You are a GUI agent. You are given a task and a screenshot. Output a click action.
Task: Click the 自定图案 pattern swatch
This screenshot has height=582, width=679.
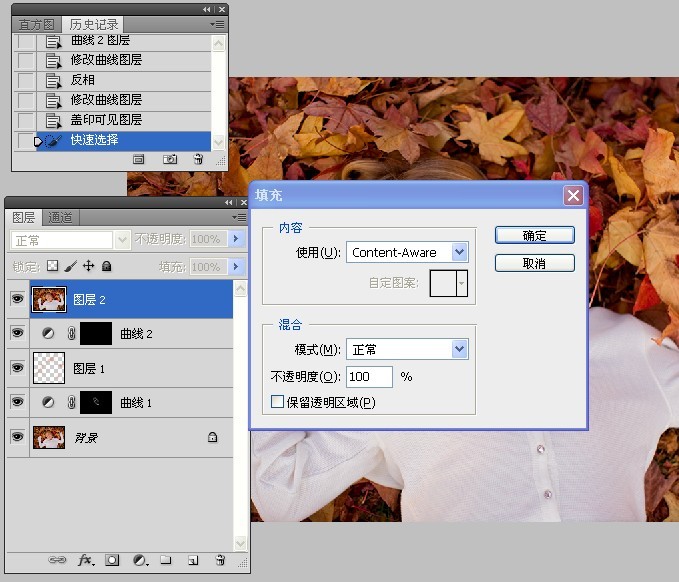443,283
